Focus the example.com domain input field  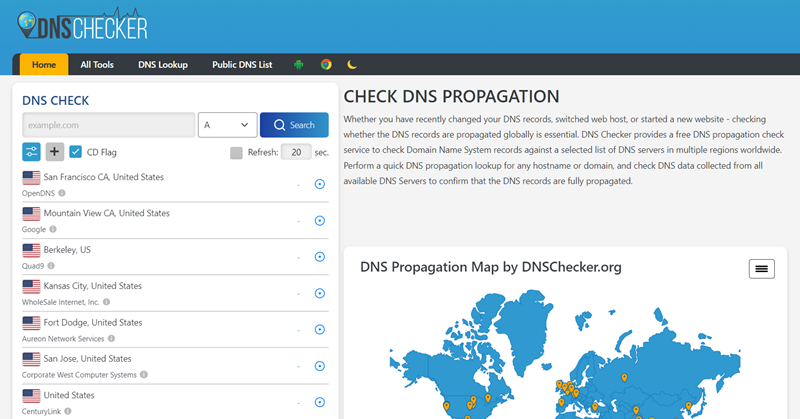coord(109,125)
